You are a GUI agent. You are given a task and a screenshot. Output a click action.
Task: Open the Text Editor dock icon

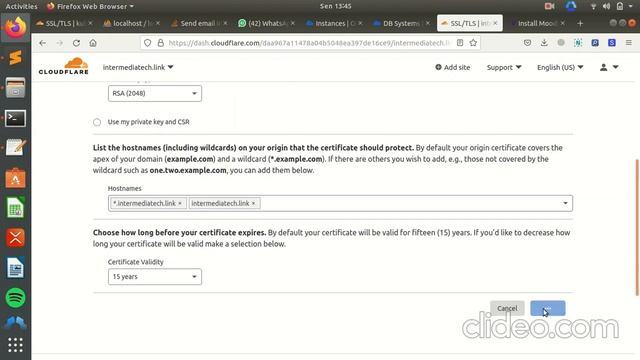(x=16, y=148)
